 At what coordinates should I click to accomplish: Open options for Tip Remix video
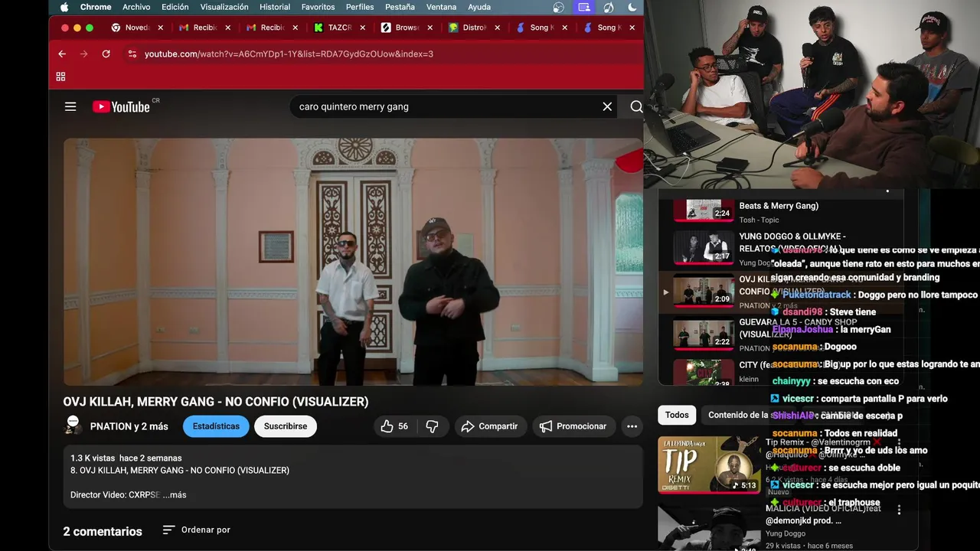(x=899, y=442)
